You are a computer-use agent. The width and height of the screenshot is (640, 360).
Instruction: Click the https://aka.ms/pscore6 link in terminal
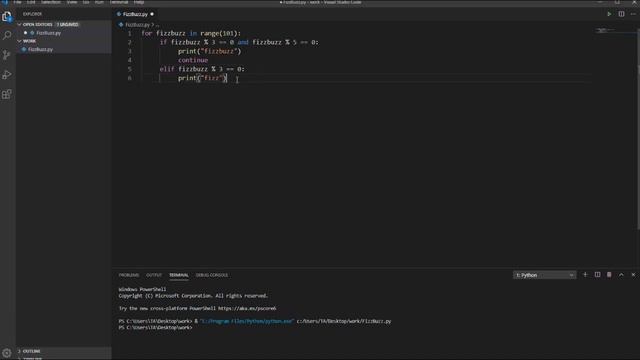pyautogui.click(x=247, y=309)
